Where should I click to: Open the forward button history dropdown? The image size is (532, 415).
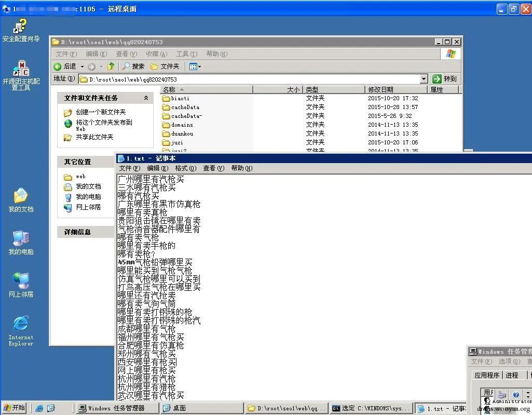pos(101,66)
